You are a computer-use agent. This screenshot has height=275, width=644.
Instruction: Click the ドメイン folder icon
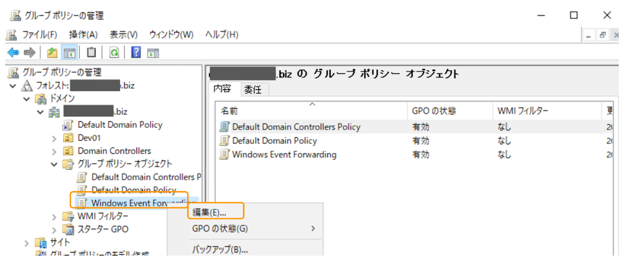coord(41,99)
